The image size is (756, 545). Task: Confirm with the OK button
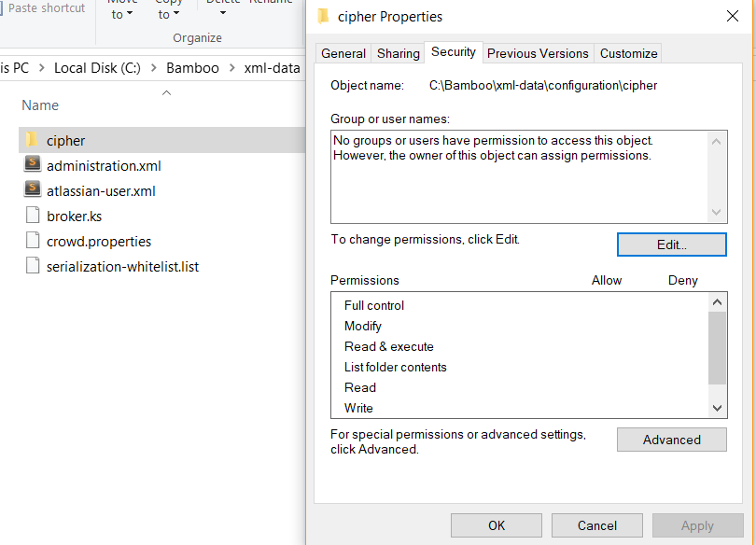click(x=497, y=525)
